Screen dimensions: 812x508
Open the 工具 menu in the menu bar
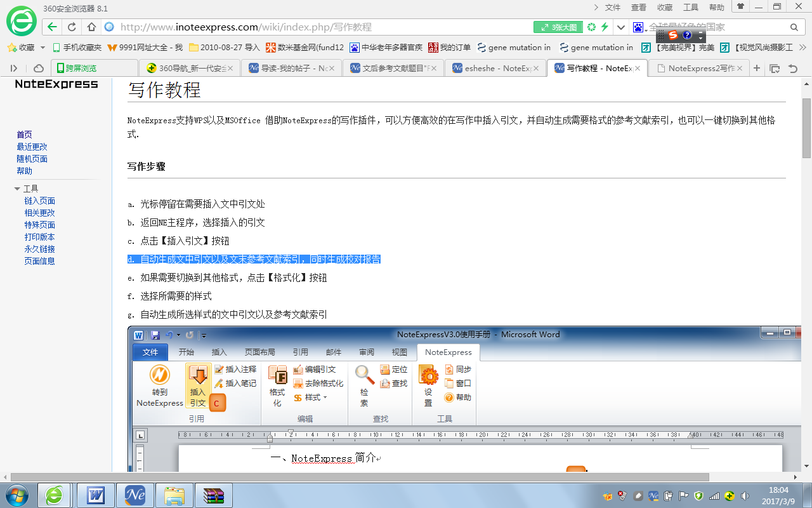click(691, 7)
